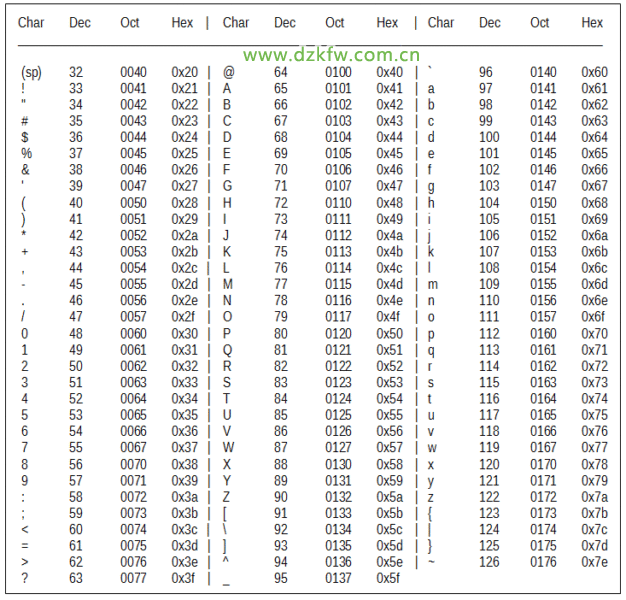Click hex value 0x2a
The image size is (626, 600).
[184, 235]
